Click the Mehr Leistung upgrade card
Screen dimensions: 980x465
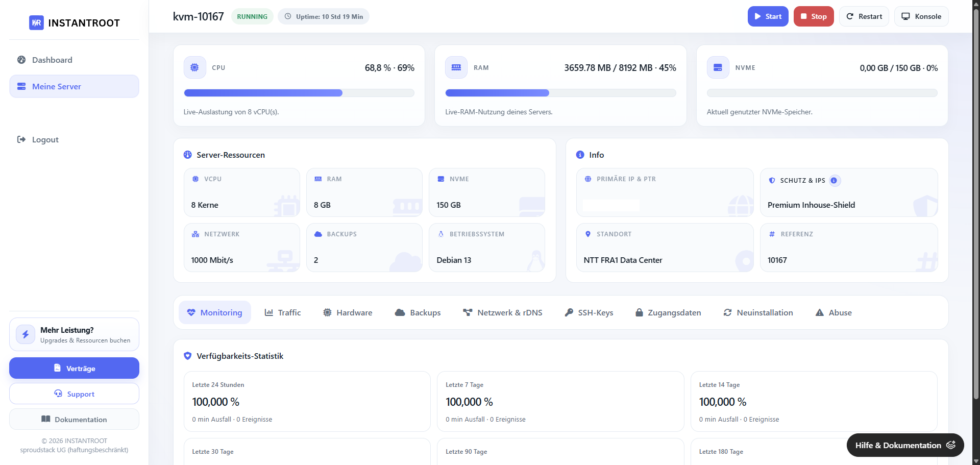pyautogui.click(x=74, y=334)
